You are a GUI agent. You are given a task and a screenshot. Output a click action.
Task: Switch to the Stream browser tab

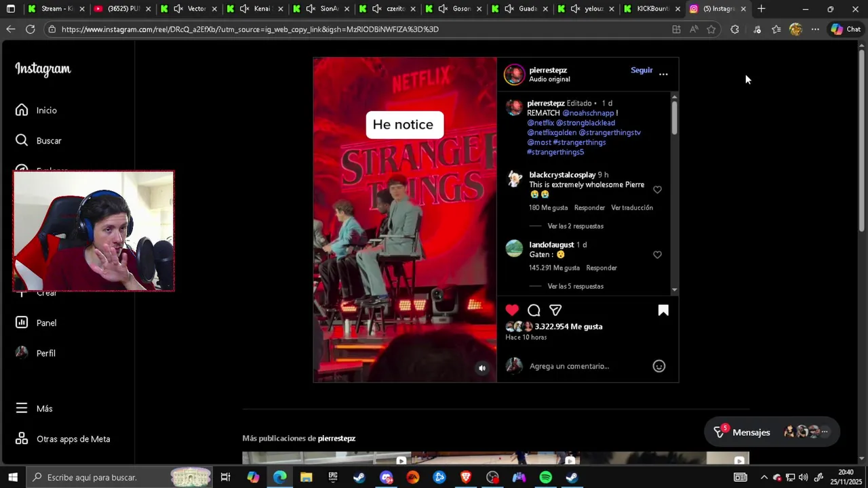57,9
